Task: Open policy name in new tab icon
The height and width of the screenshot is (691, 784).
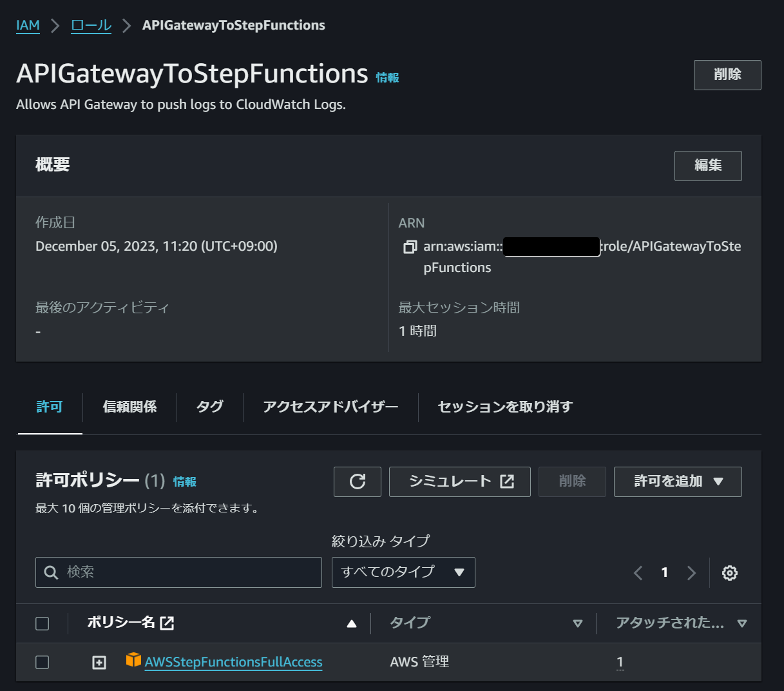Action: click(x=167, y=623)
